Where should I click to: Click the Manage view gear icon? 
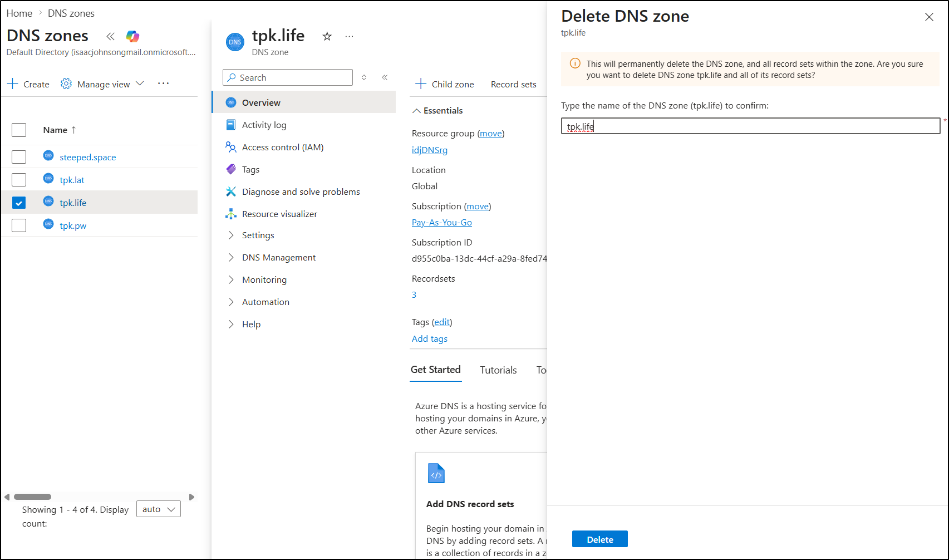point(66,84)
